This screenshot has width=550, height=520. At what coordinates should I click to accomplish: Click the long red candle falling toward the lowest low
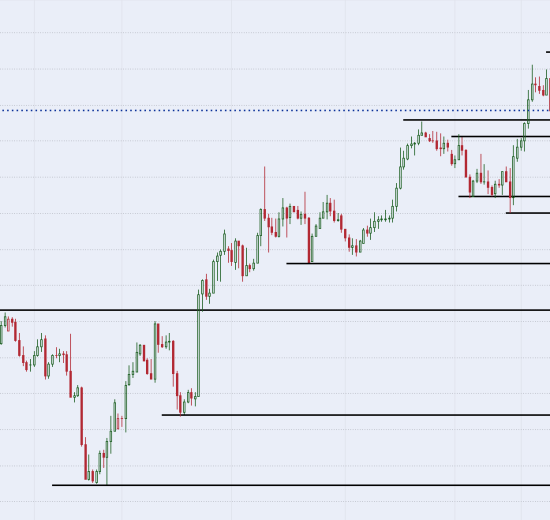click(82, 416)
